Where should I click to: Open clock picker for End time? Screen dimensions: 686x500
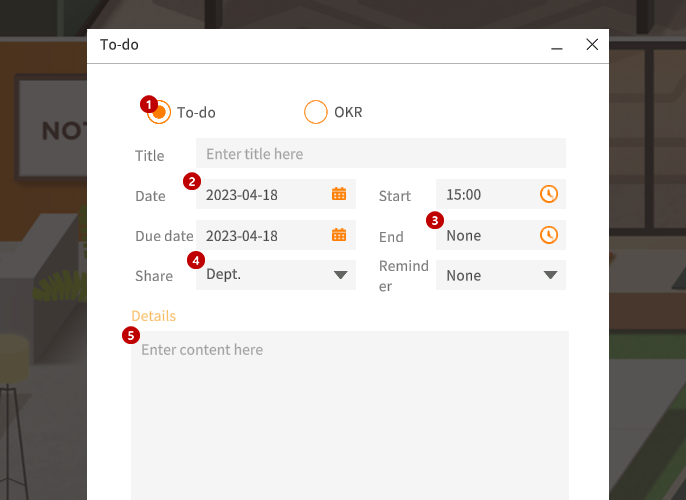[x=549, y=235]
